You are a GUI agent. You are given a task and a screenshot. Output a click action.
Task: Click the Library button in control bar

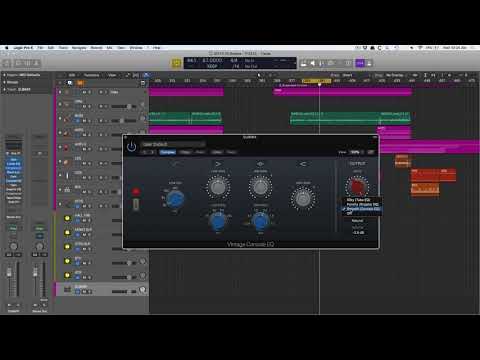pyautogui.click(x=7, y=63)
